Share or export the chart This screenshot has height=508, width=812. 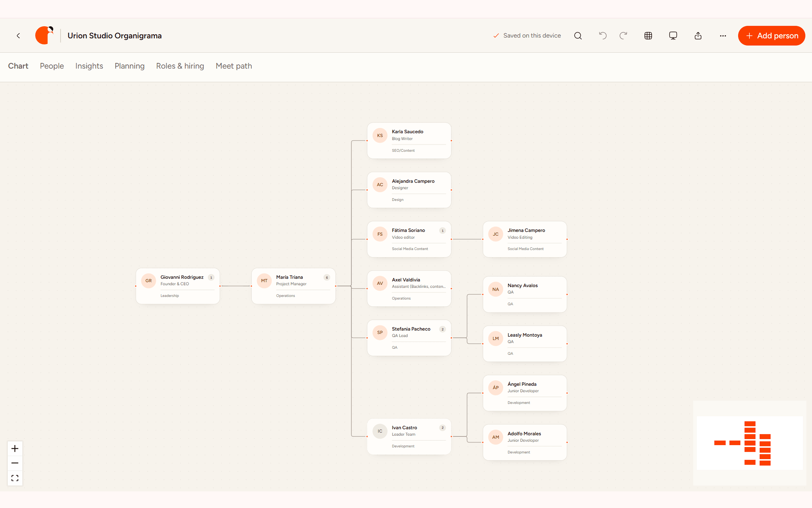[x=698, y=36]
